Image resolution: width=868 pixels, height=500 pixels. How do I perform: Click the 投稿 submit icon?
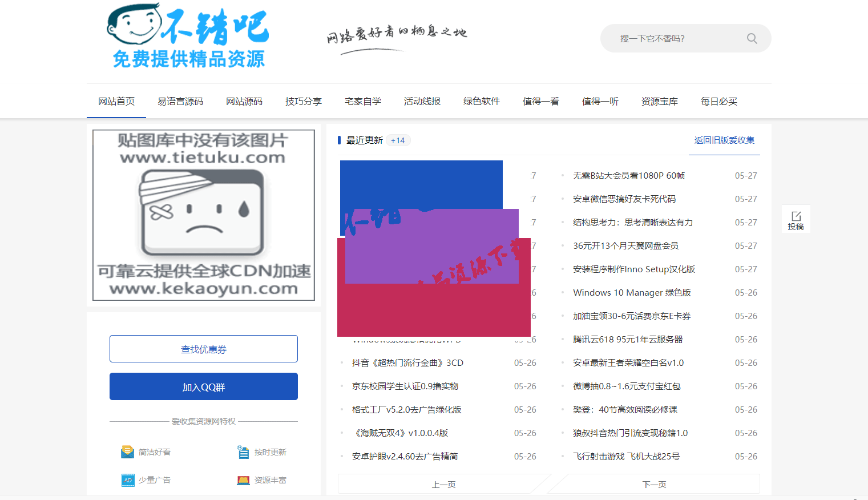tap(796, 220)
